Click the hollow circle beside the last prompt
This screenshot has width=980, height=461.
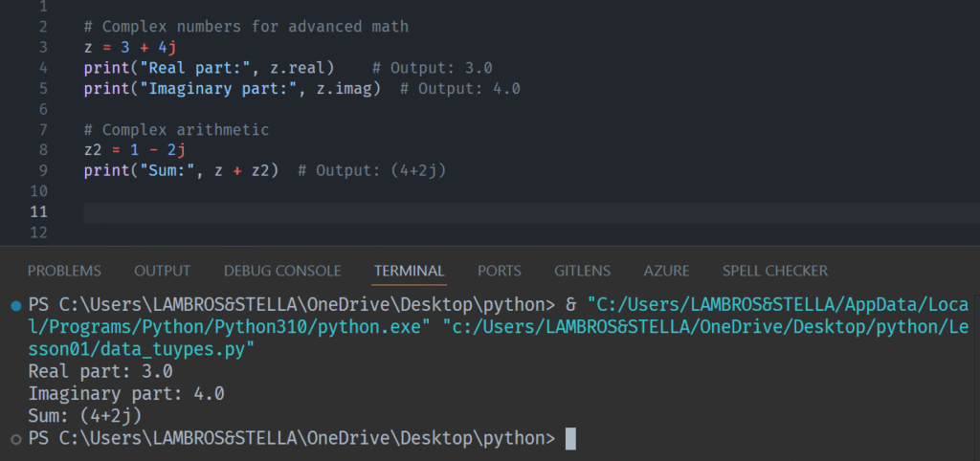[14, 439]
